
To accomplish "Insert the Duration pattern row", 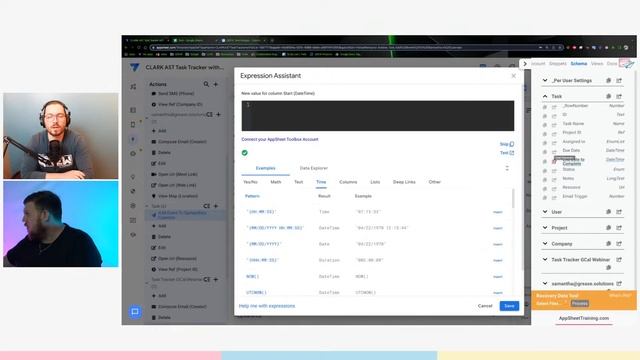I will [x=498, y=260].
